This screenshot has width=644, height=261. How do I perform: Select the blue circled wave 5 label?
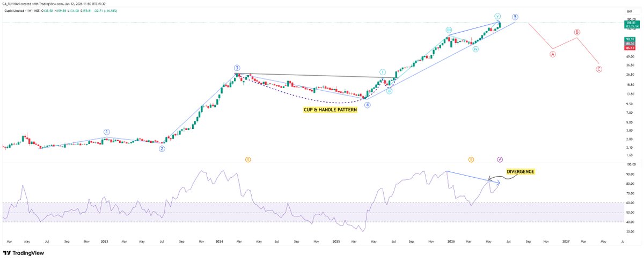point(515,17)
